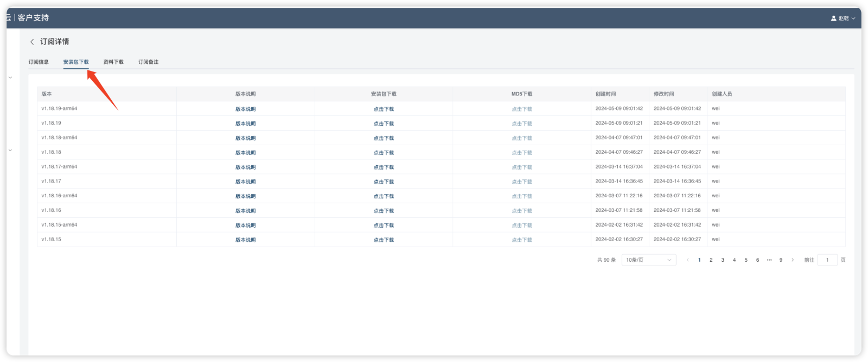The width and height of the screenshot is (868, 362).
Task: Open 版本说明 for v1.18.17-arm64
Action: click(245, 167)
